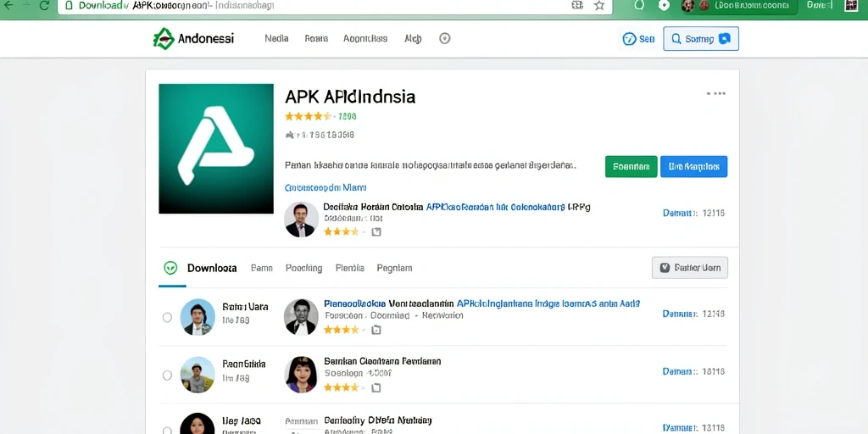Open the Rears menu item
This screenshot has height=434, width=868.
317,39
